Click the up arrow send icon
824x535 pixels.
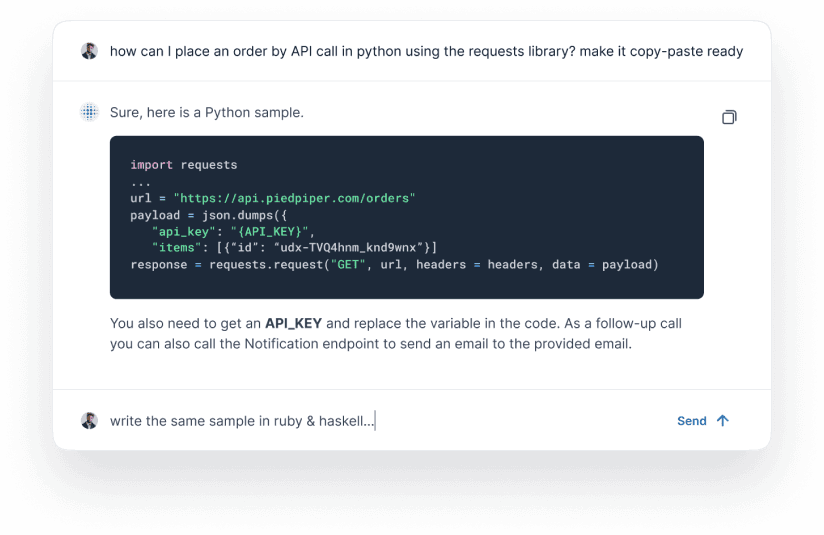(723, 421)
